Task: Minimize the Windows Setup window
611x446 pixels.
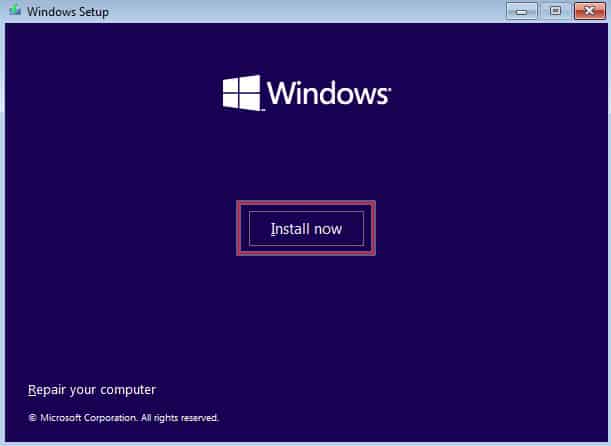Action: click(x=521, y=11)
